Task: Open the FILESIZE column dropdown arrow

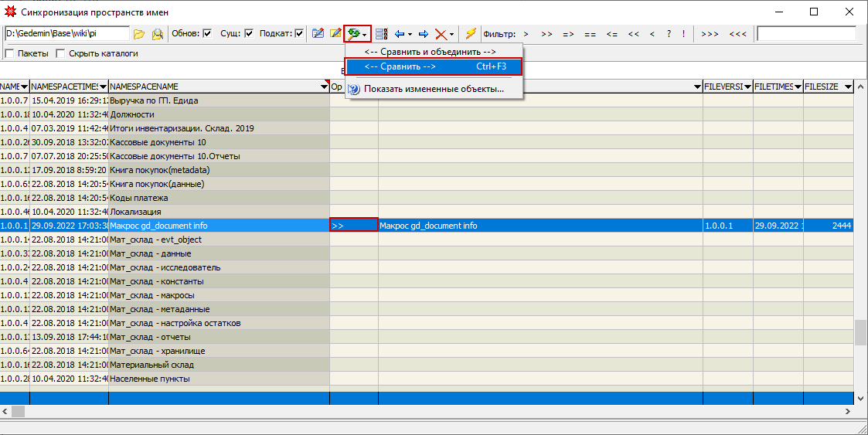Action: [x=848, y=87]
